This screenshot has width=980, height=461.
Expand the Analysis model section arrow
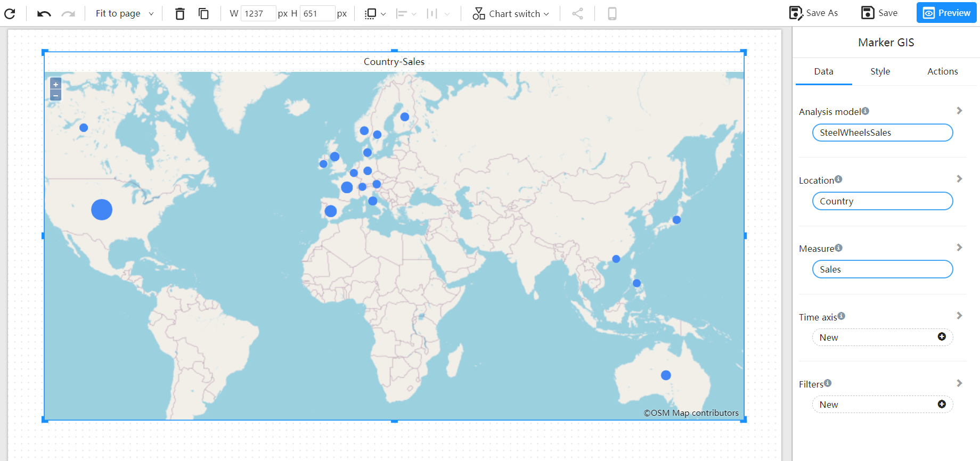(959, 111)
